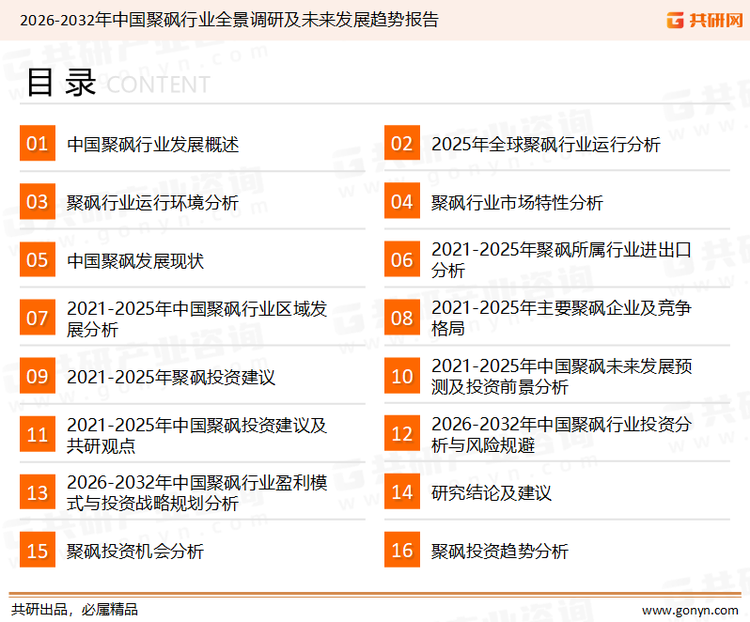Click the orange 03 number box
This screenshot has width=750, height=622.
tap(37, 201)
